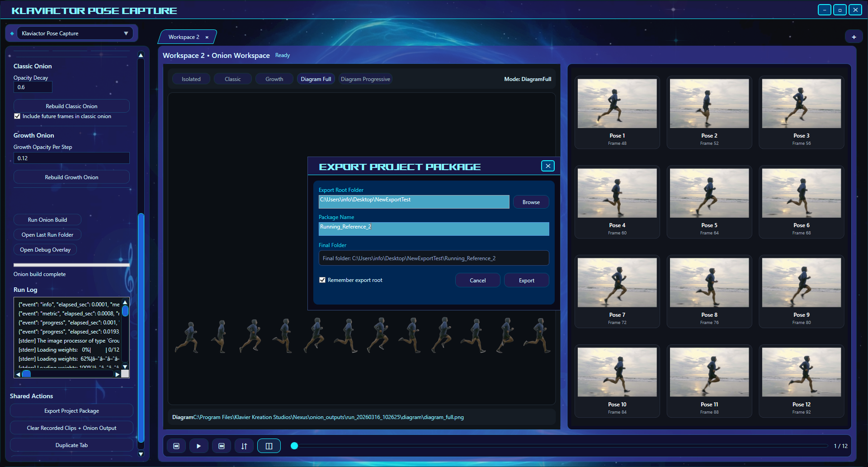868x467 pixels.
Task: Click the Export button
Action: [x=526, y=280]
